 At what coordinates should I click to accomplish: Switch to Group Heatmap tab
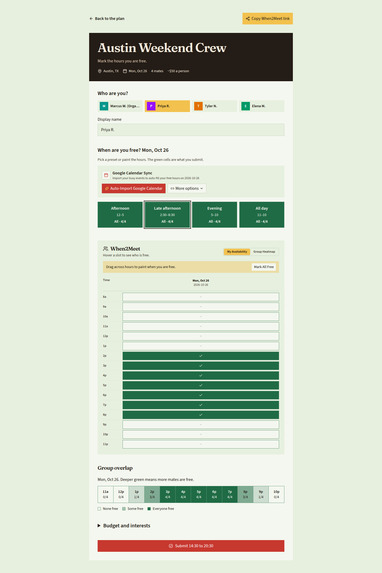[x=264, y=251]
